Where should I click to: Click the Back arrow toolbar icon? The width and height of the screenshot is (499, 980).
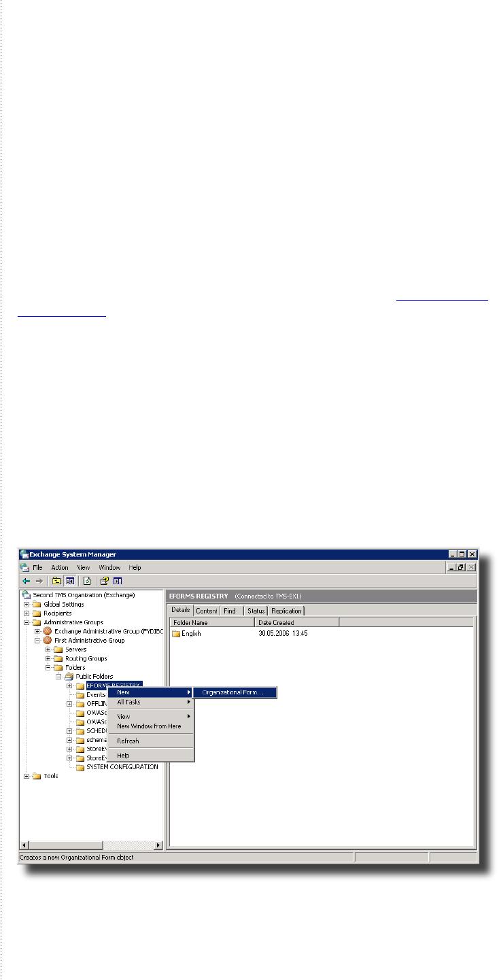pos(27,581)
